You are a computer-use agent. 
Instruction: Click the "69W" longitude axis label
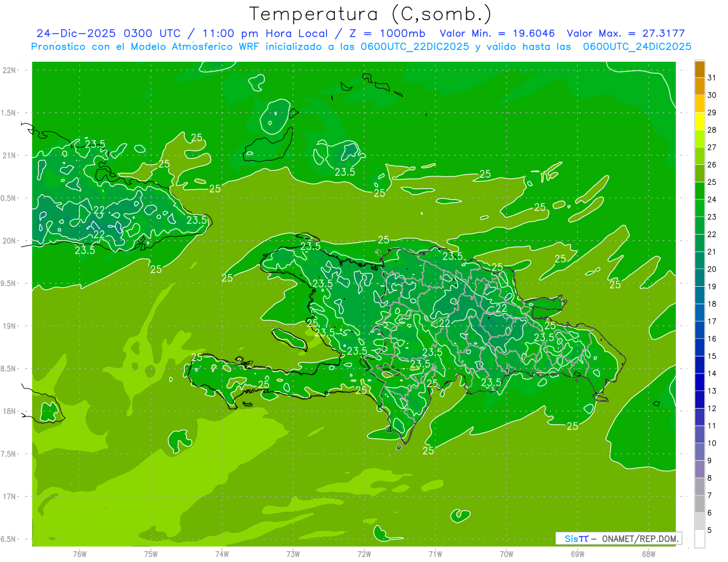(x=578, y=554)
